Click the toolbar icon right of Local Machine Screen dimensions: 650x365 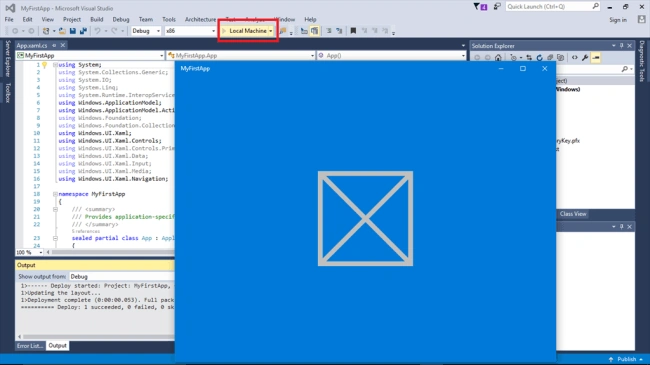click(283, 31)
